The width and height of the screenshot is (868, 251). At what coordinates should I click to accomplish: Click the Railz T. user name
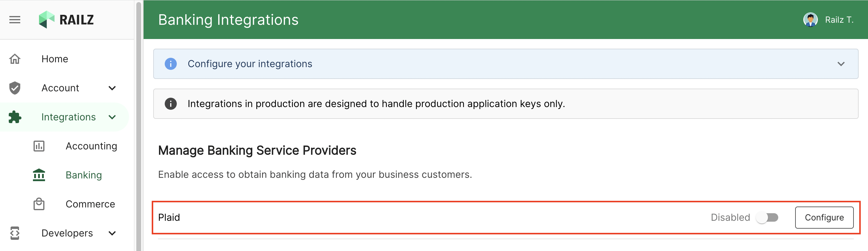(839, 20)
